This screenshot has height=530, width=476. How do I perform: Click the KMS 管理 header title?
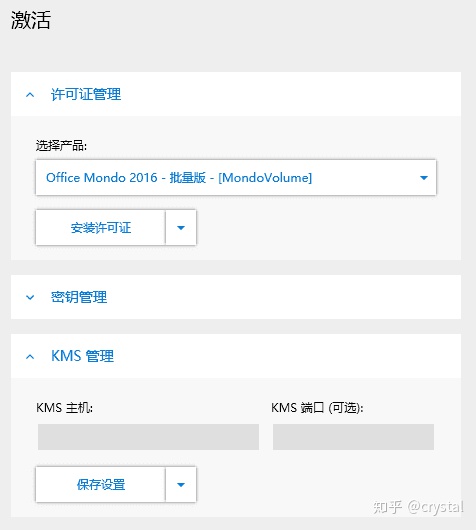(82, 356)
